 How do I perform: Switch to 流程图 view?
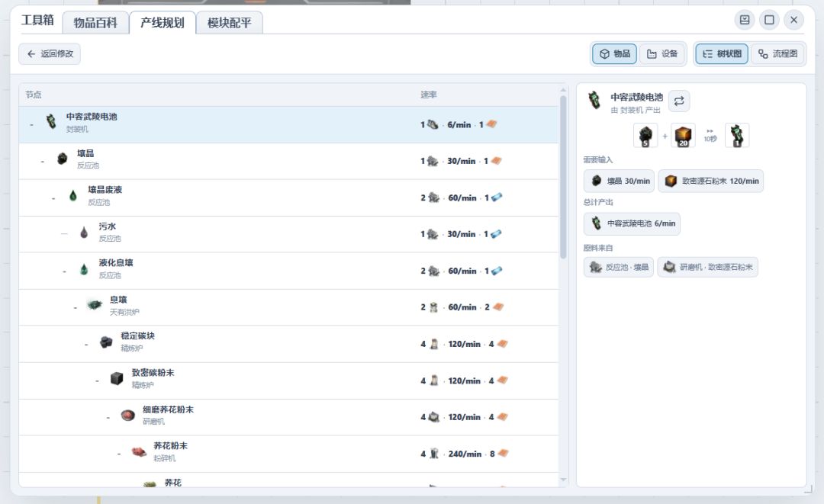777,54
